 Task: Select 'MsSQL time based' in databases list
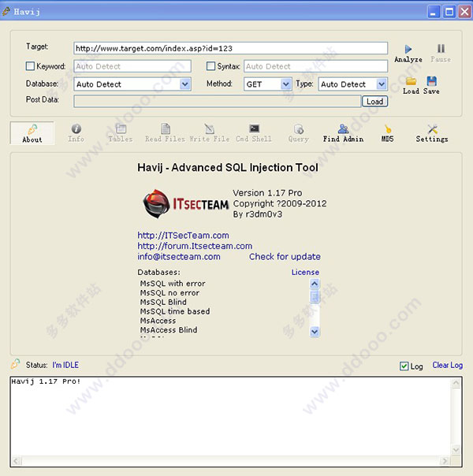[175, 311]
